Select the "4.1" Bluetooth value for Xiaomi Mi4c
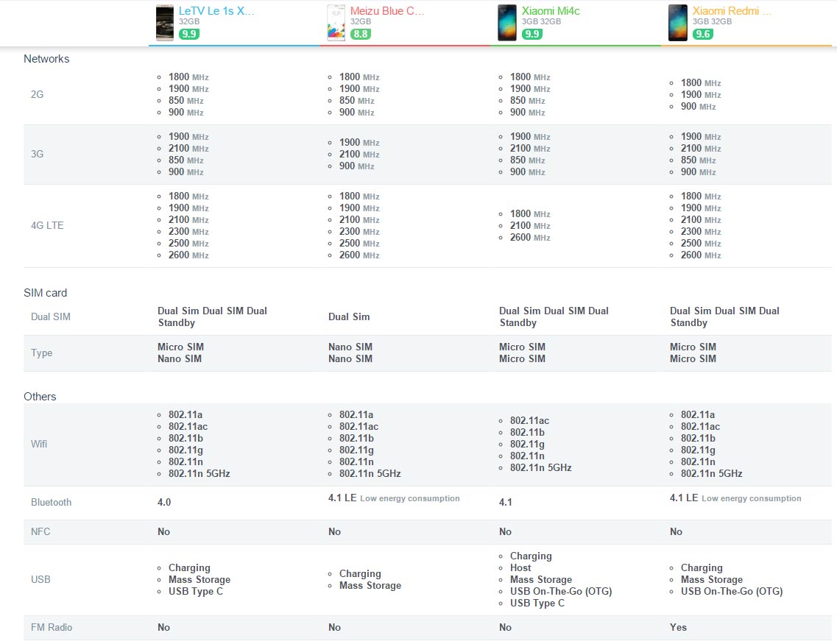837x644 pixels. click(x=506, y=502)
